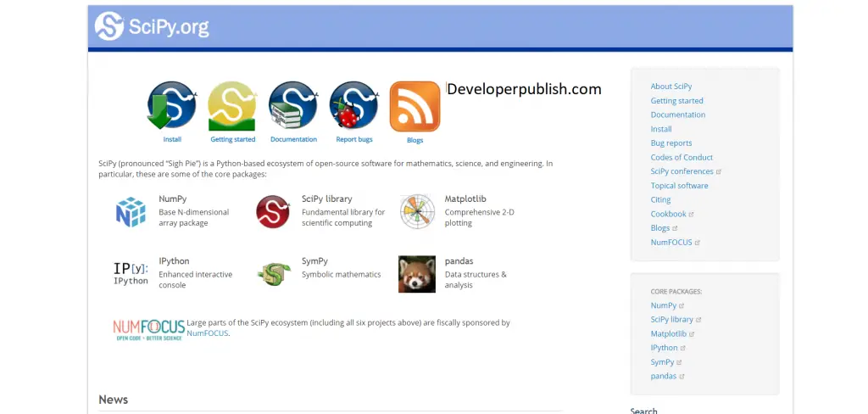Open the Install download icon
868x414 pixels.
171,105
